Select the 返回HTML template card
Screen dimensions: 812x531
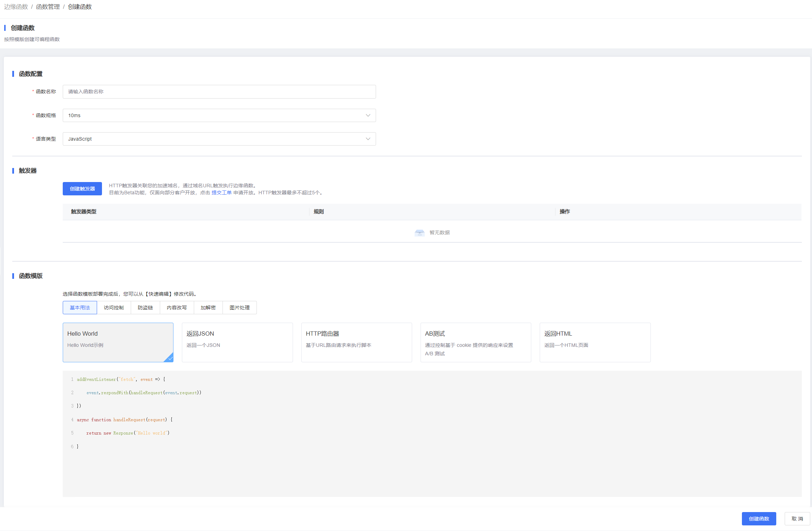coord(595,342)
